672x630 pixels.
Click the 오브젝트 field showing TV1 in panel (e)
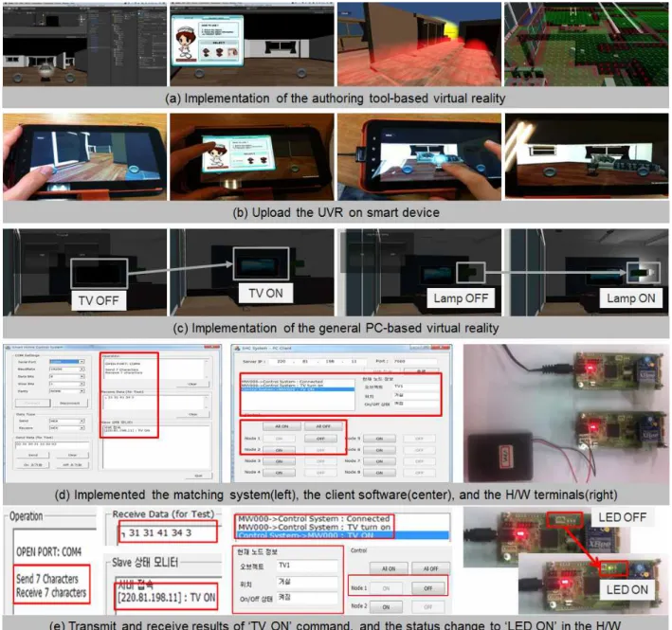pos(307,566)
